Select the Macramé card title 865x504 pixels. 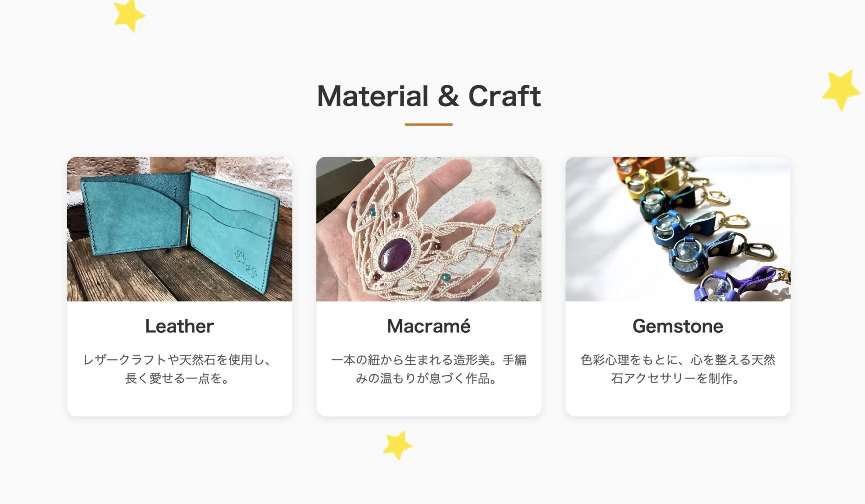[x=428, y=326]
